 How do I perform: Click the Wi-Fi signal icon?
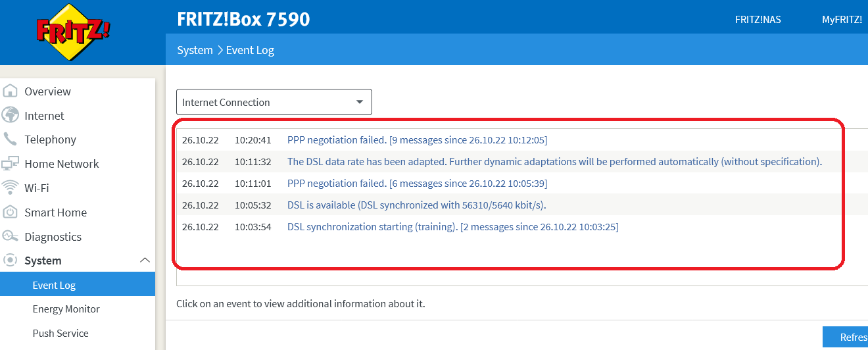(11, 188)
